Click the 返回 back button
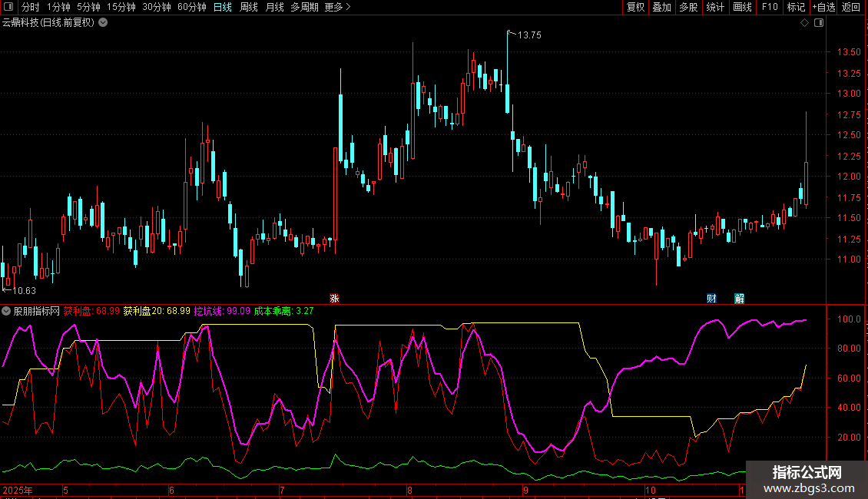868x499 pixels. click(851, 8)
